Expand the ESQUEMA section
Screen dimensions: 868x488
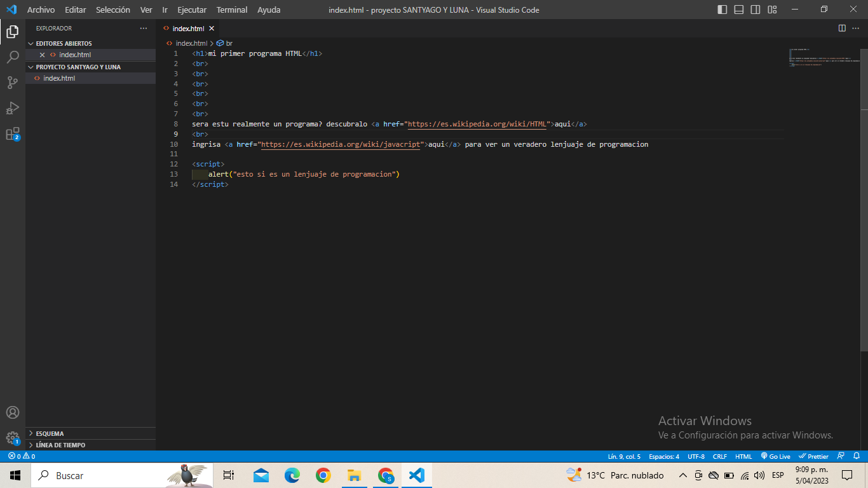point(90,433)
